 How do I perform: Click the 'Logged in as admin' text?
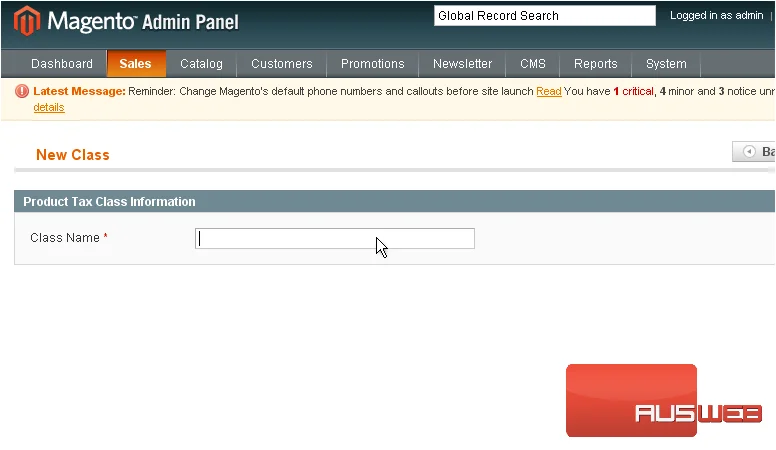[x=717, y=15]
